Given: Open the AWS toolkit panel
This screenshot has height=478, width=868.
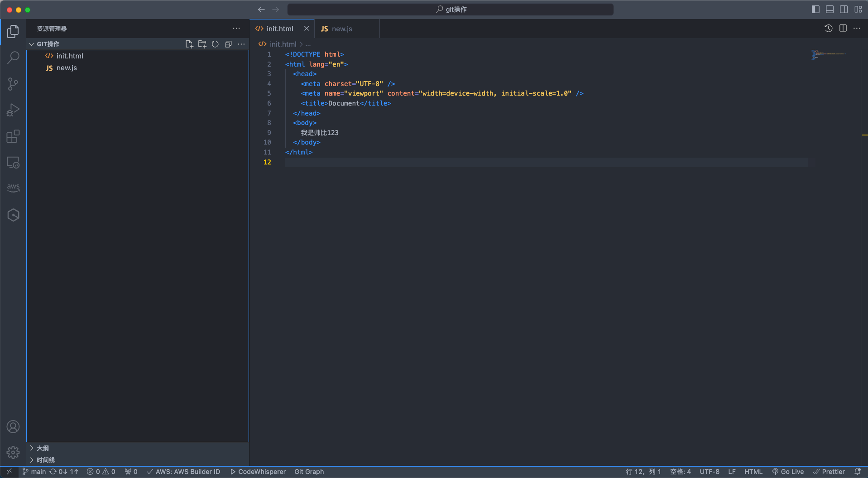Looking at the screenshot, I should (x=13, y=188).
